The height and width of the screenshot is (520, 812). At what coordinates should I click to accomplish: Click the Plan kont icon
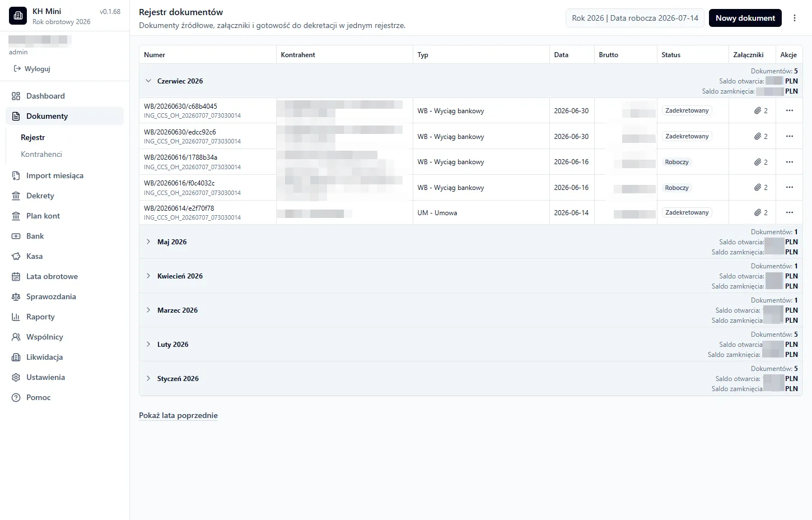coord(16,216)
